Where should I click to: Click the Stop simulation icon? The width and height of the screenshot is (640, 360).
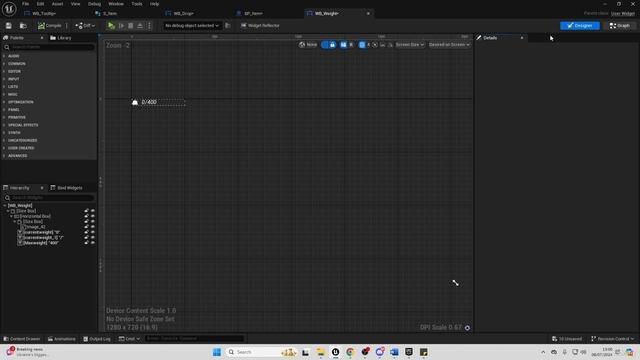point(131,26)
